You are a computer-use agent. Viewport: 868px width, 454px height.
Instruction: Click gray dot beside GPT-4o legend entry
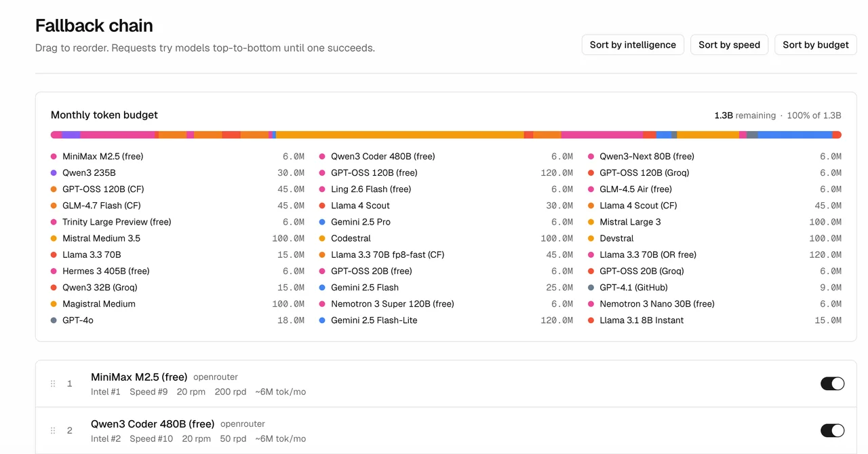coord(54,320)
